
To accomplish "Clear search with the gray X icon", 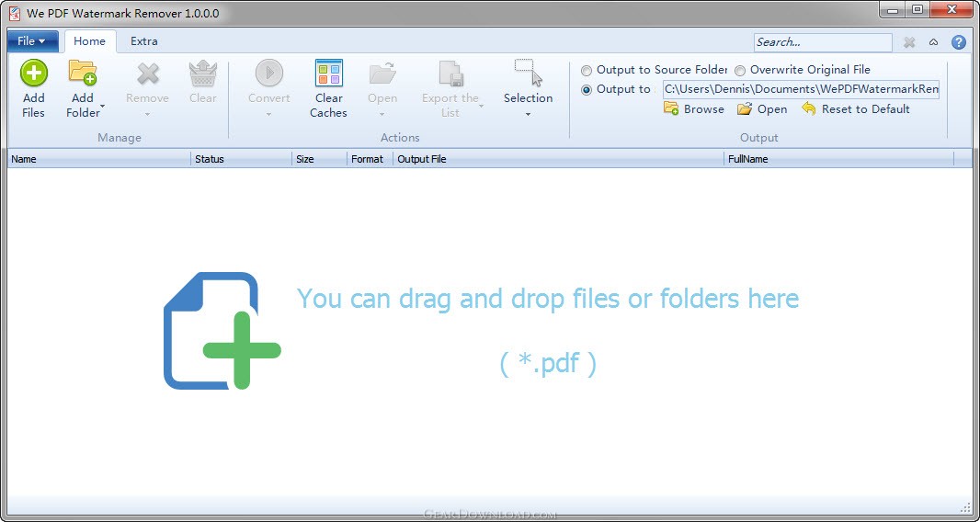I will point(909,42).
